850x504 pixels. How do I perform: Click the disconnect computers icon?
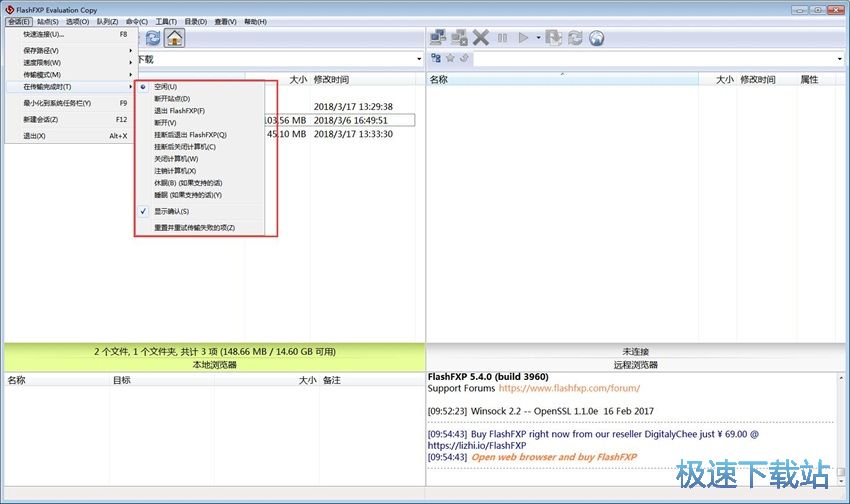coord(459,37)
